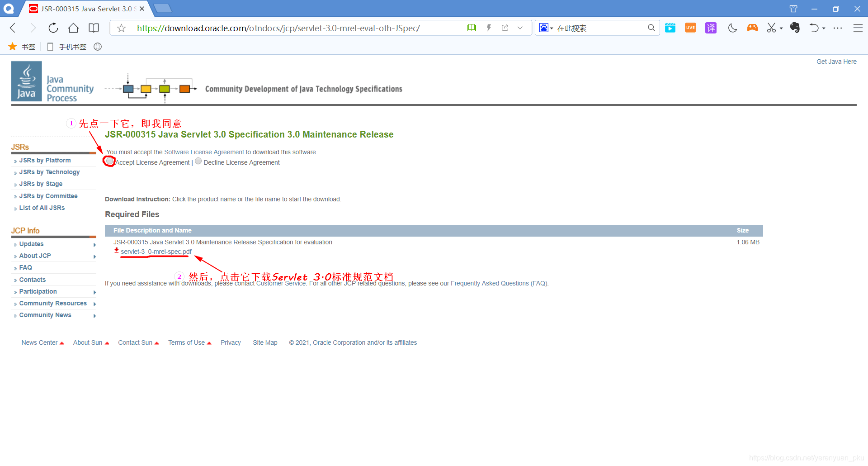Open JSRs by Stage in sidebar
Viewport: 868px width, 466px height.
[41, 184]
